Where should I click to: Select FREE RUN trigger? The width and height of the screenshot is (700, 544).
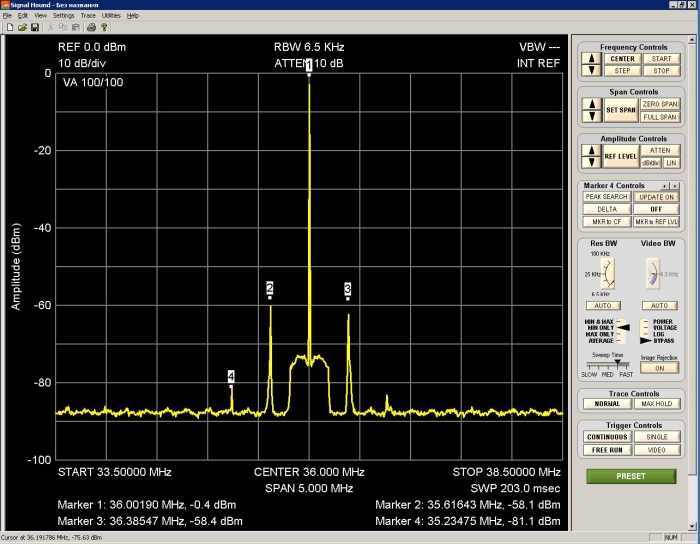[607, 450]
